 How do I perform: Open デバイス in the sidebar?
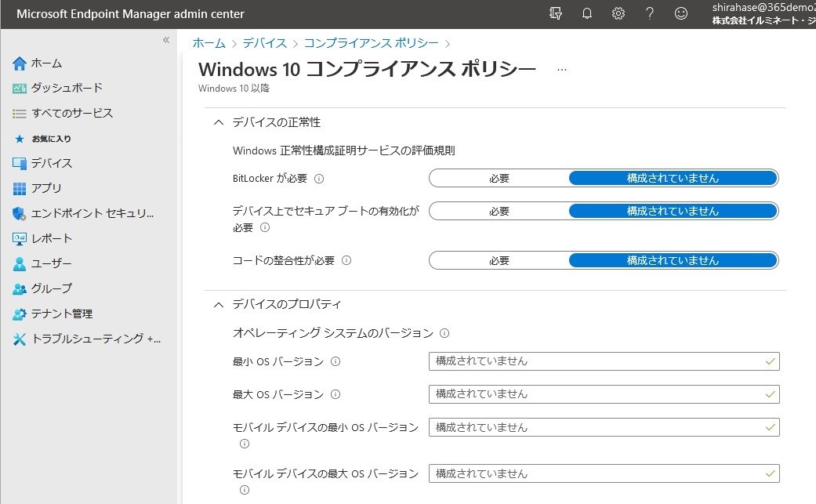52,163
